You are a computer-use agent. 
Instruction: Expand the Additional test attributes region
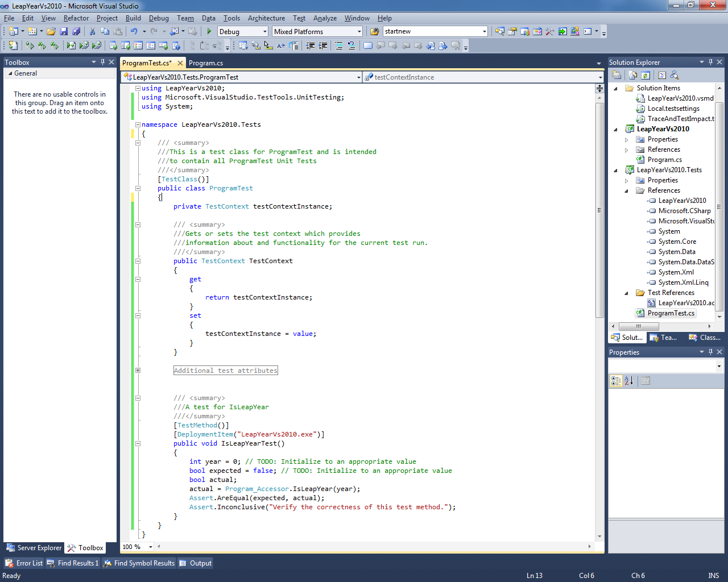[138, 370]
